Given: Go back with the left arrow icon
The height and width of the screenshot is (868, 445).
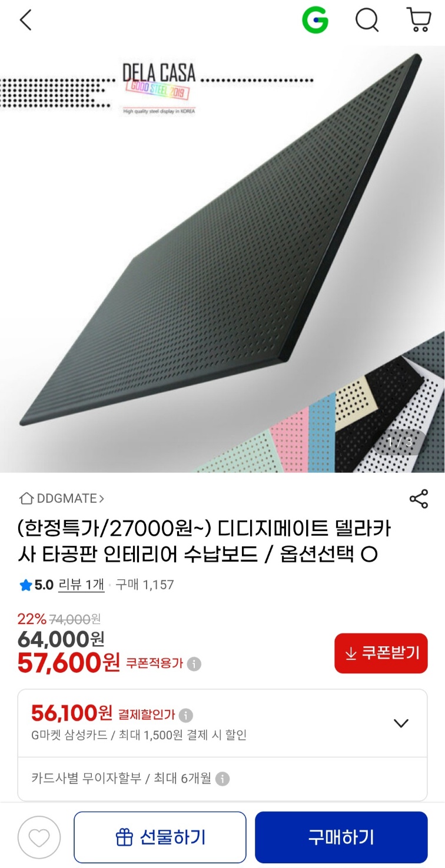Looking at the screenshot, I should coord(25,21).
